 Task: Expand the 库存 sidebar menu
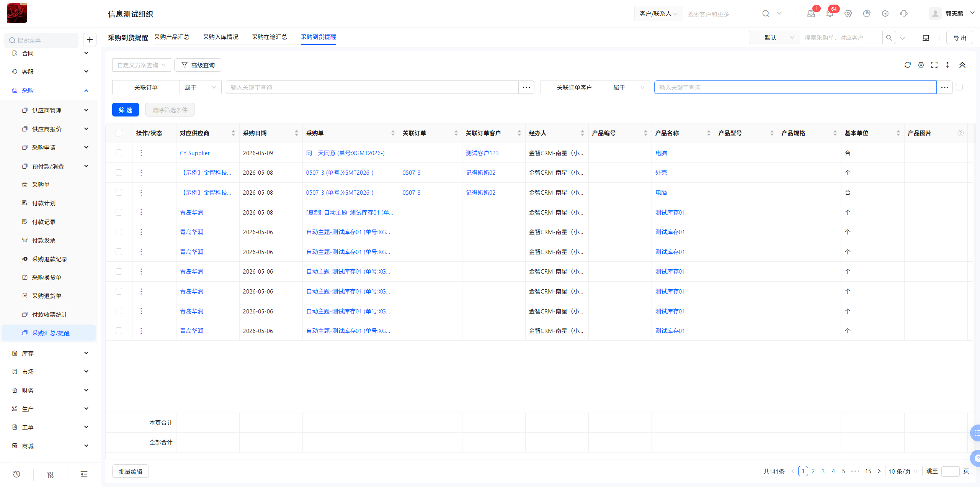pos(49,353)
